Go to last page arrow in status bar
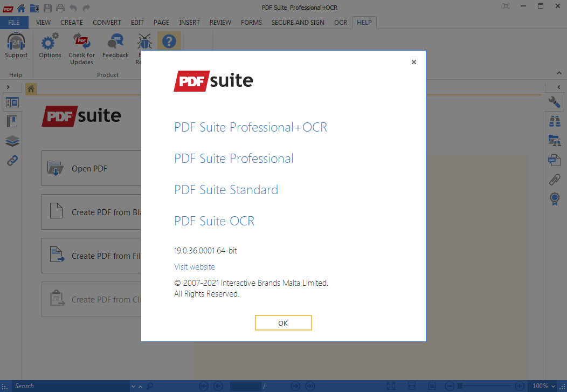The image size is (567, 392). (310, 386)
